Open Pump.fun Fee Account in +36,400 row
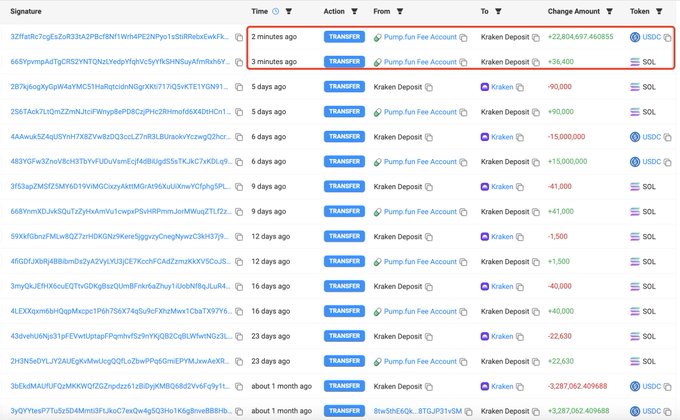The width and height of the screenshot is (680, 420). (x=420, y=62)
